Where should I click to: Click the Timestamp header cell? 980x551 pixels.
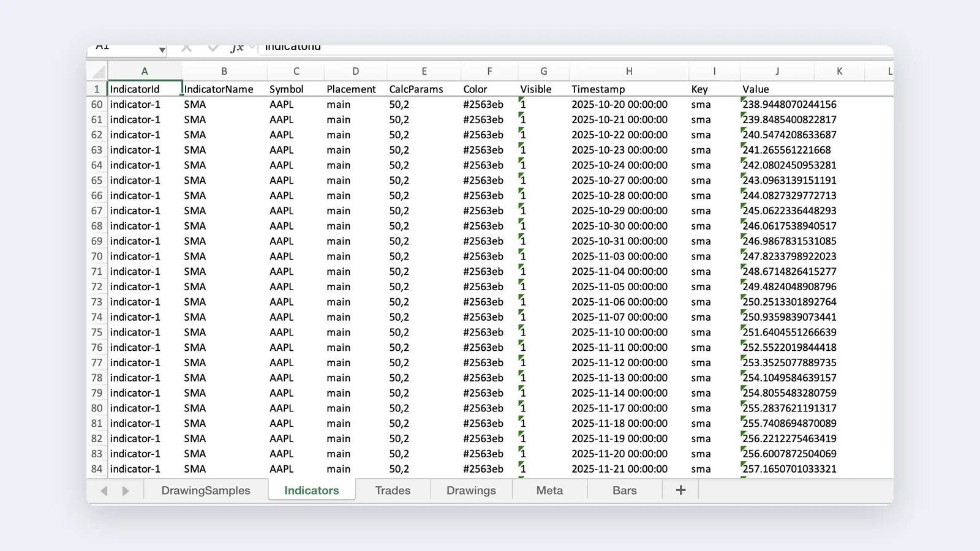[x=630, y=89]
